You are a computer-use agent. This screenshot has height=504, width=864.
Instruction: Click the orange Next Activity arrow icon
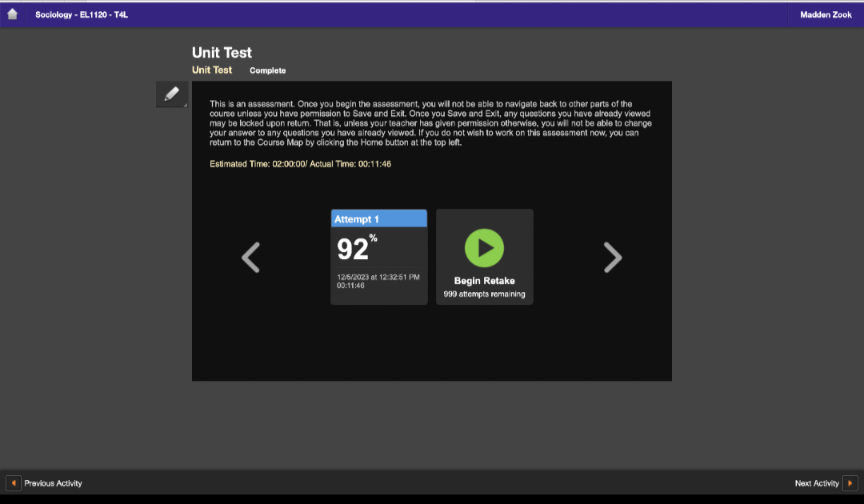(x=849, y=483)
